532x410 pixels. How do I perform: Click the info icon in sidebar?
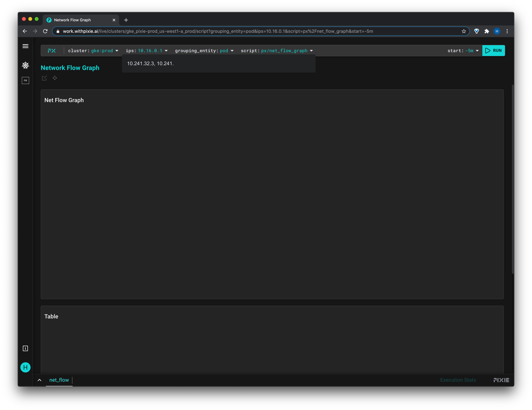(x=25, y=348)
